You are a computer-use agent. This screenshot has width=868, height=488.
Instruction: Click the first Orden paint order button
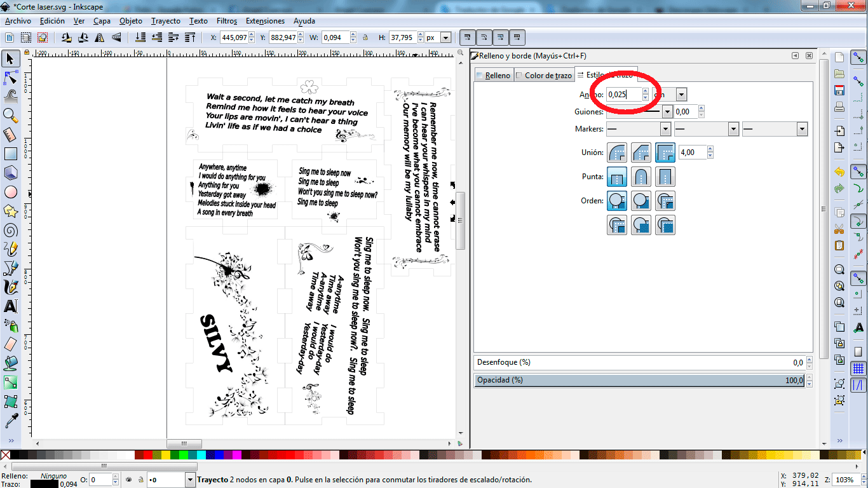tap(617, 201)
